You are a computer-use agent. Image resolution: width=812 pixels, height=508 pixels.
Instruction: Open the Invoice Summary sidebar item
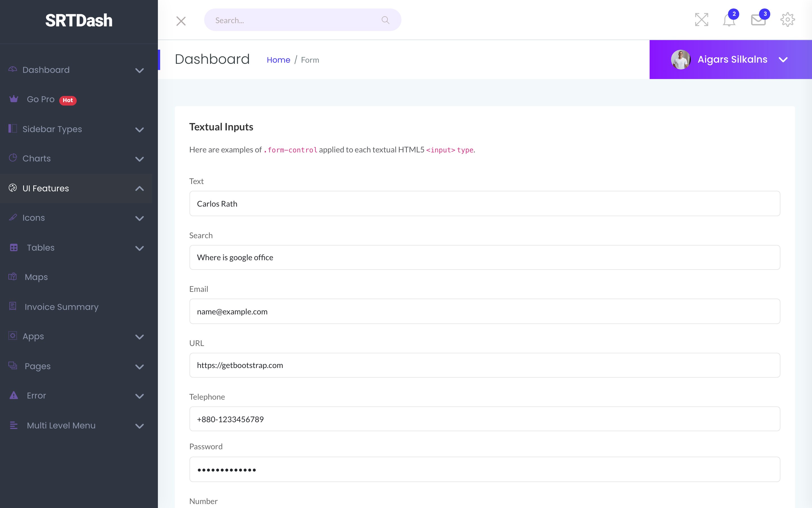(61, 307)
